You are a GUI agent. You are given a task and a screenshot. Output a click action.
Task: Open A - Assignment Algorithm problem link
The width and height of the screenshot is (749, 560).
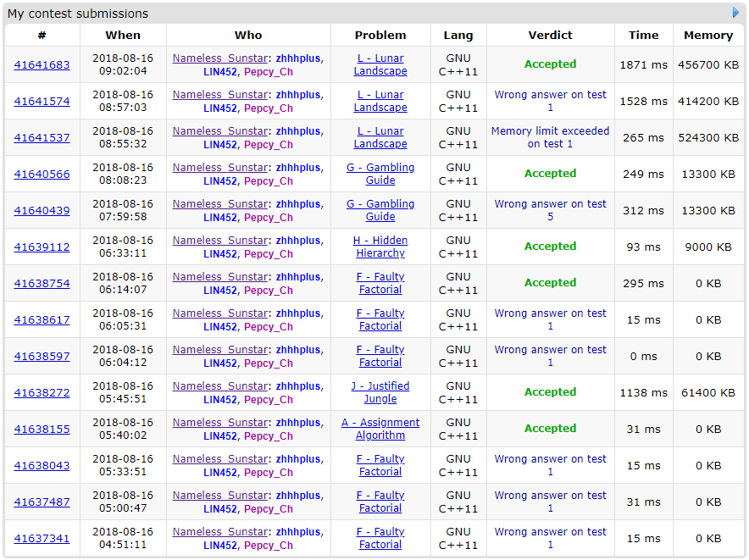[x=380, y=429]
